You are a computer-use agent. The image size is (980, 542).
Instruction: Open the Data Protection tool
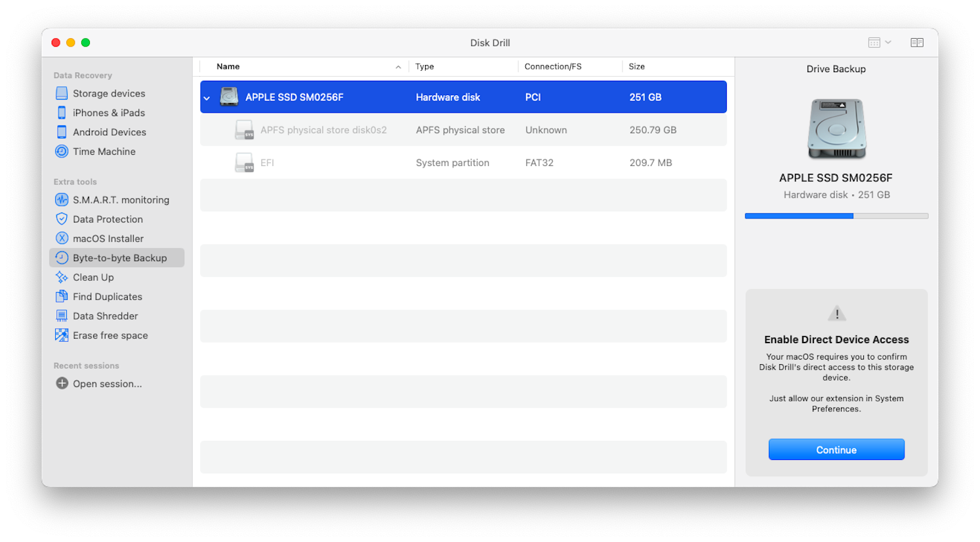click(x=108, y=219)
